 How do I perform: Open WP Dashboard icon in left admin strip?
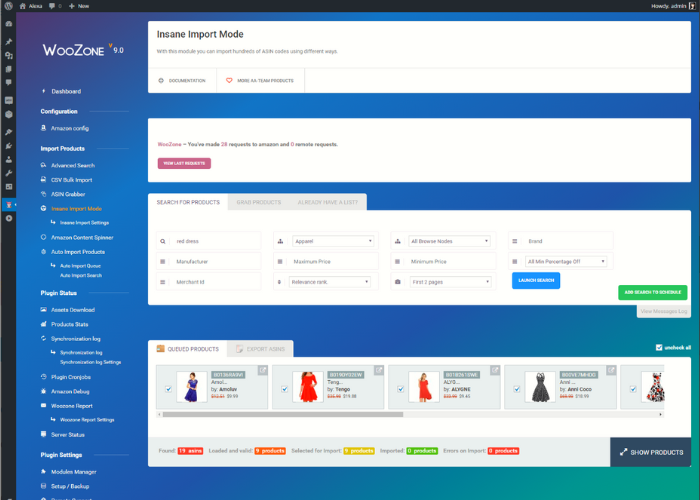pos(8,24)
